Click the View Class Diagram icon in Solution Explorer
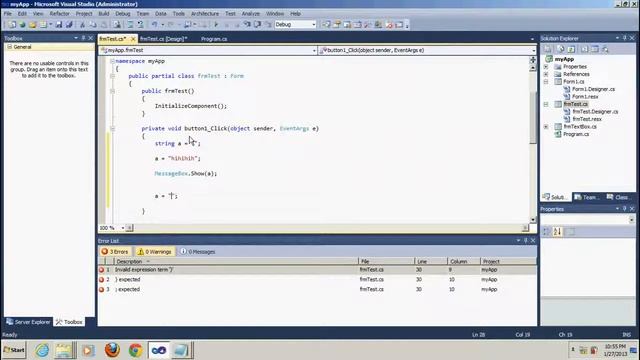Viewport: 640px width, 360px height. pos(605,49)
